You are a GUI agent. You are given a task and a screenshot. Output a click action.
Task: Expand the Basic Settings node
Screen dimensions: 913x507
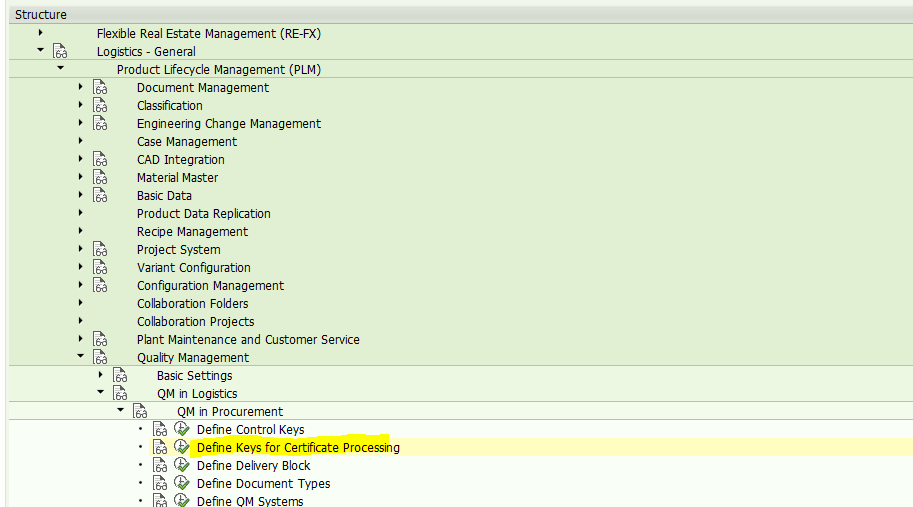(x=101, y=376)
